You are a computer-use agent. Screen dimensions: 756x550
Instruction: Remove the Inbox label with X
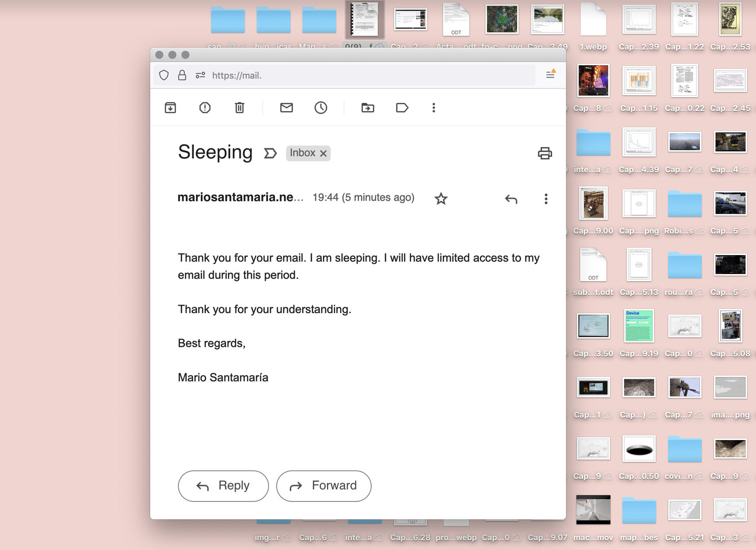pyautogui.click(x=323, y=153)
